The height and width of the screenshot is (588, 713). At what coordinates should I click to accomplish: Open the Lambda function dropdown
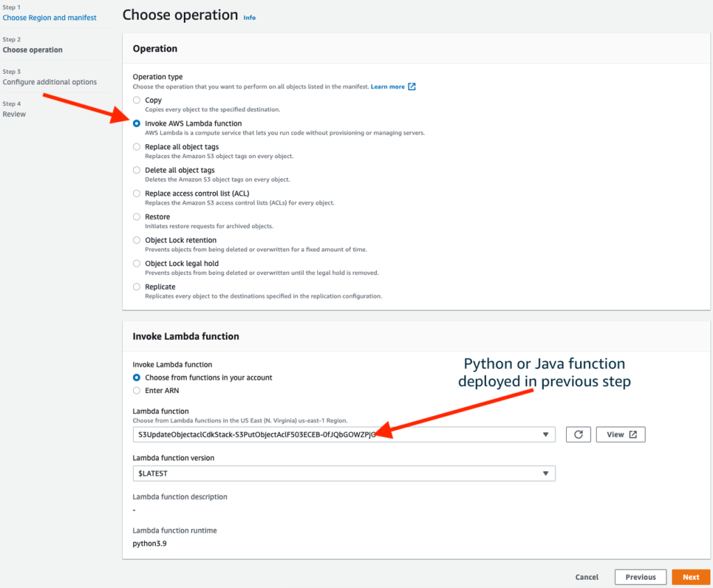(x=545, y=434)
